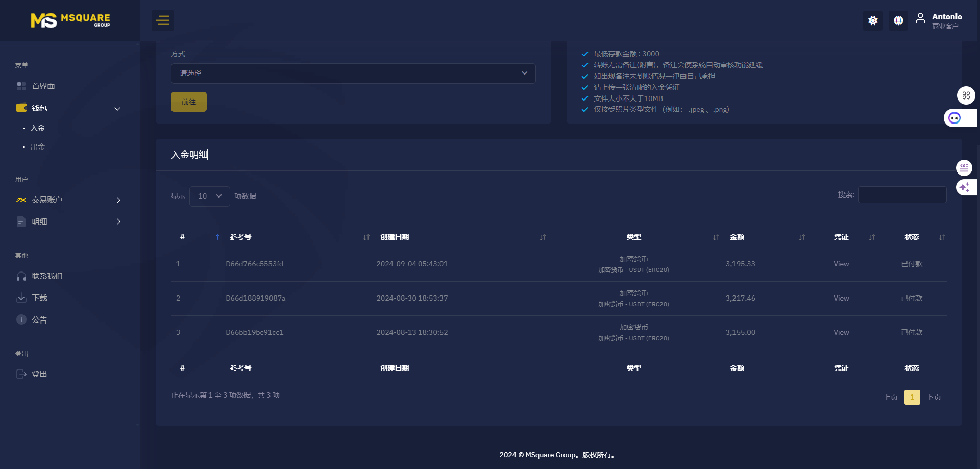Click the MSquare Group logo

point(70,20)
